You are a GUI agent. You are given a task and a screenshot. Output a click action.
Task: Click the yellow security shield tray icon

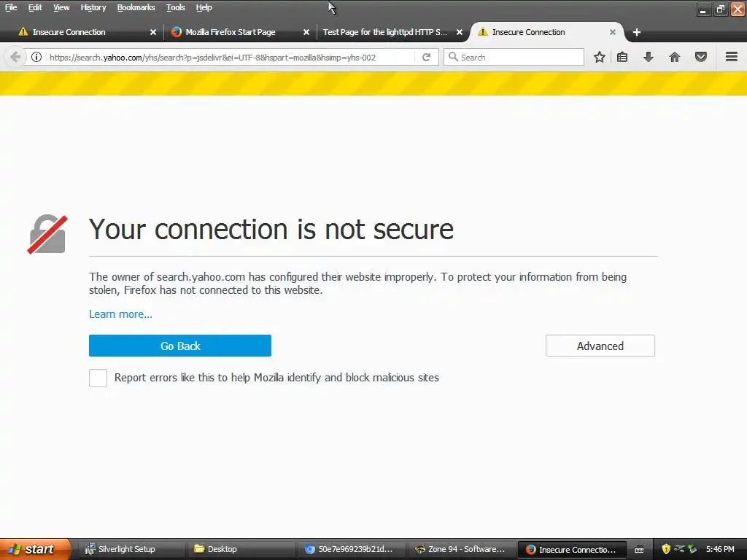click(666, 549)
